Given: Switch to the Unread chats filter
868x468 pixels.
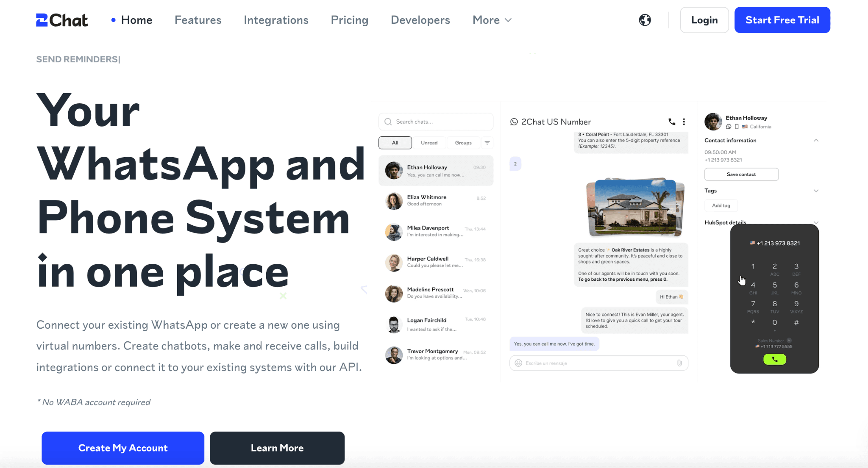Looking at the screenshot, I should coord(429,143).
